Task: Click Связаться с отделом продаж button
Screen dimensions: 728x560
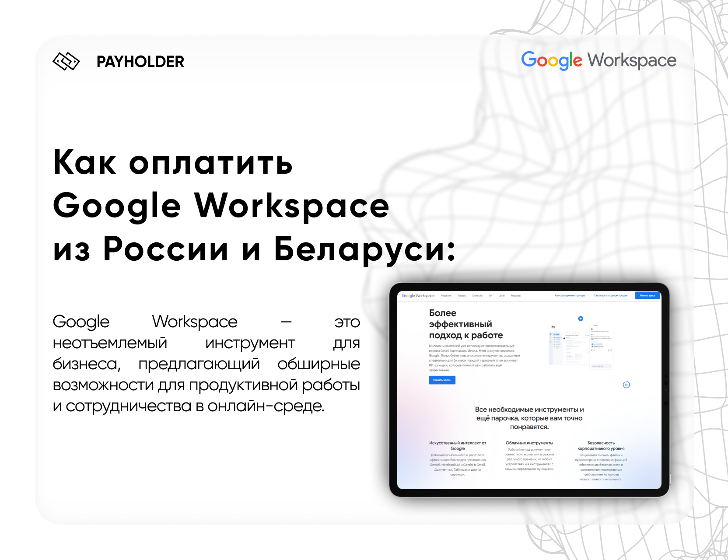Action: point(610,296)
